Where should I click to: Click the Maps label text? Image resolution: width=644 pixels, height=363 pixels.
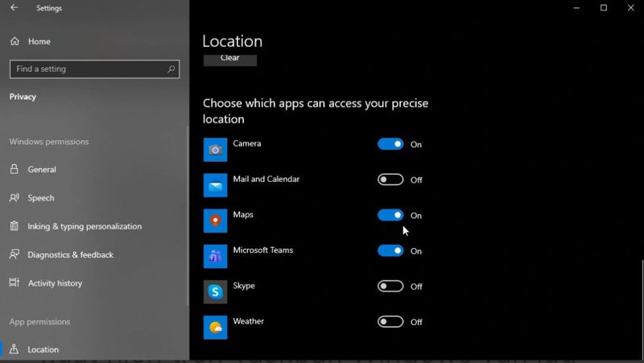[243, 215]
